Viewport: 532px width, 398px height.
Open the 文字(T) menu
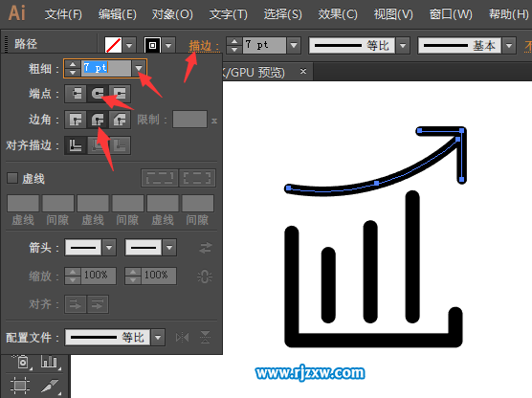[229, 14]
